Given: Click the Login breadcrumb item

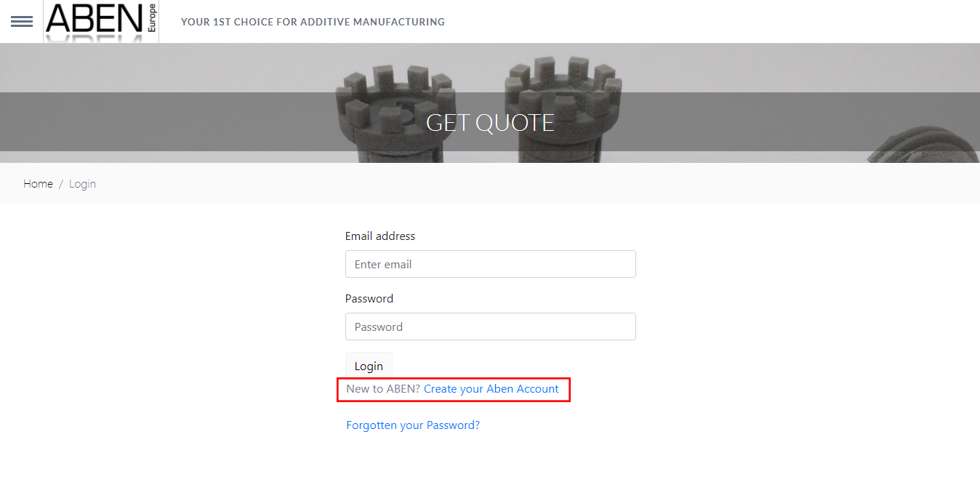Looking at the screenshot, I should coord(82,184).
